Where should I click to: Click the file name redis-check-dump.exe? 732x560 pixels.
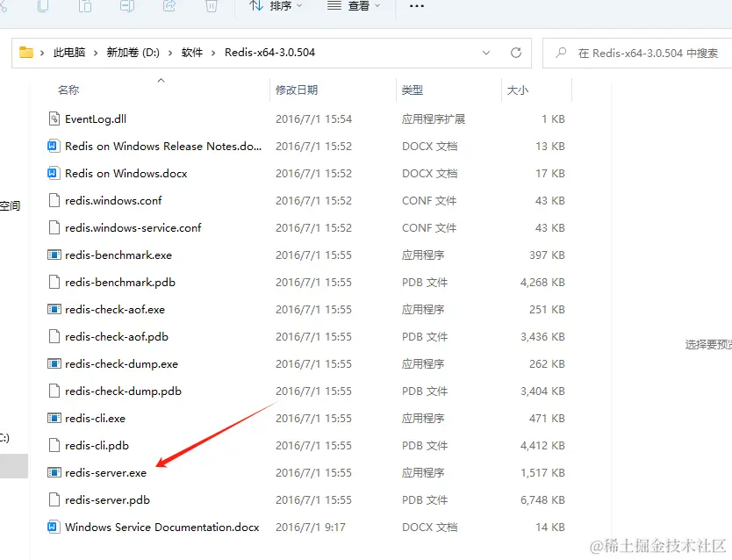point(122,364)
